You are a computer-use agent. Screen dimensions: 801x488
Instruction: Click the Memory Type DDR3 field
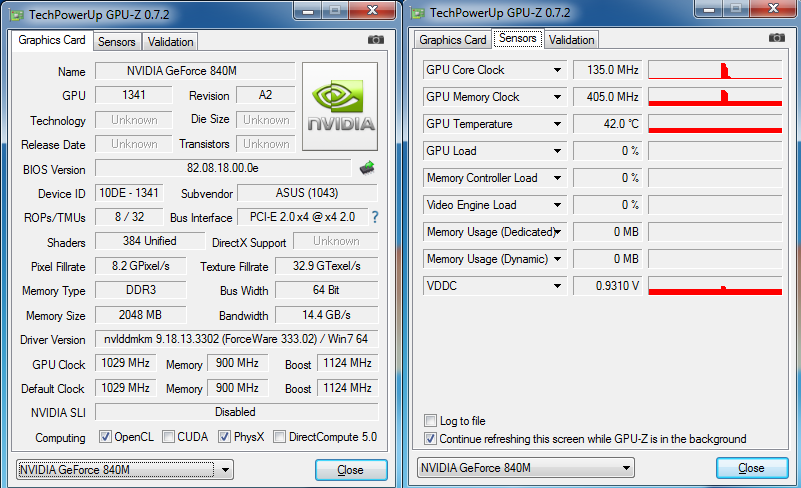(x=140, y=290)
